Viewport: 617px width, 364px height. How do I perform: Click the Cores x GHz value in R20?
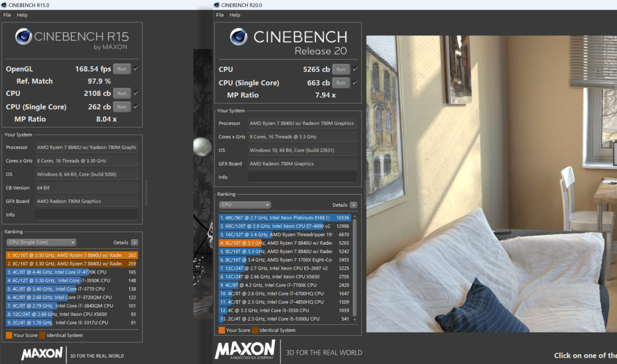[302, 137]
